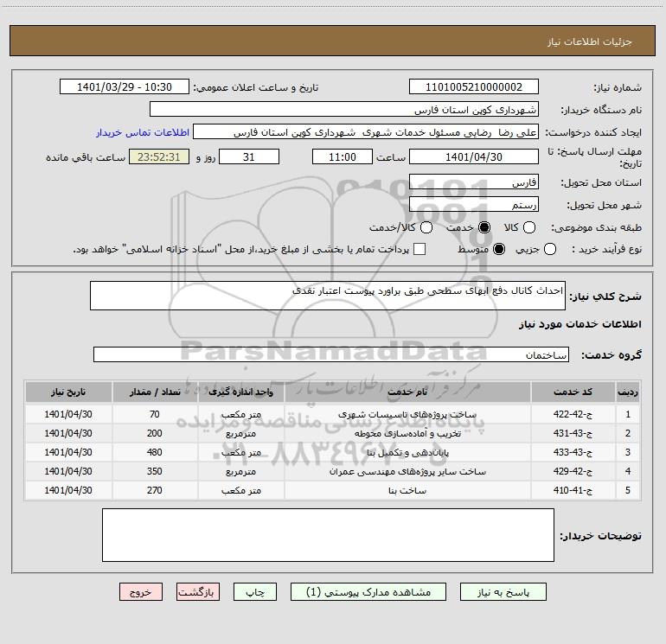The image size is (666, 644).
Task: Click the اطلاعات خدمات مورد نیاز heading
Action: pos(580,324)
